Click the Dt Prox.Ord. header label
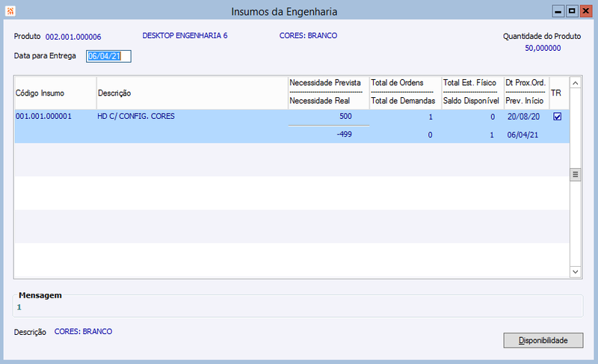Screen dimensions: 598x364 click(525, 83)
